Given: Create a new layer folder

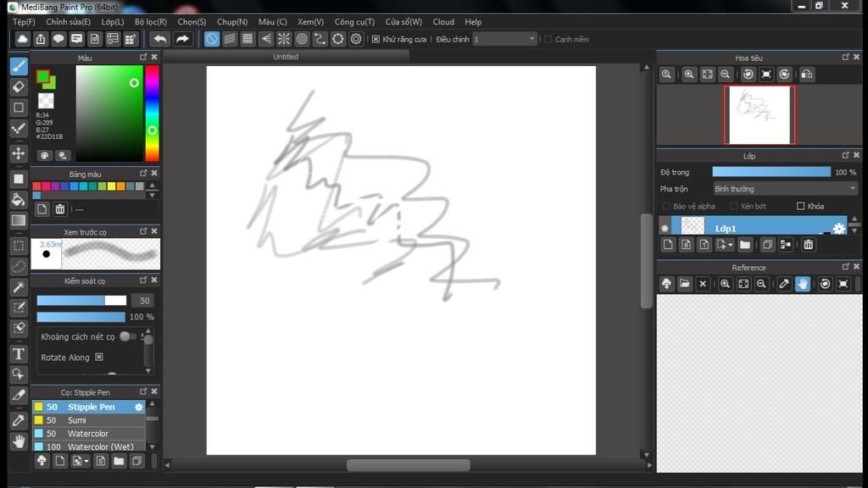Looking at the screenshot, I should pos(744,245).
